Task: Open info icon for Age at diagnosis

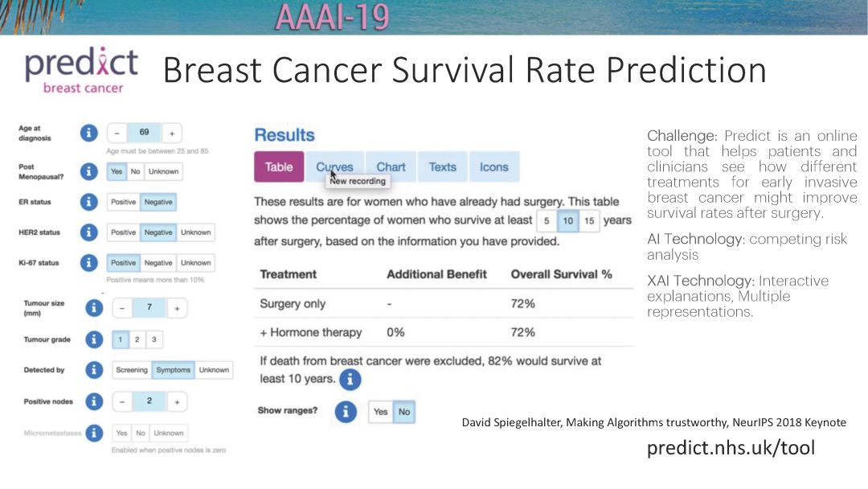Action: coord(88,133)
